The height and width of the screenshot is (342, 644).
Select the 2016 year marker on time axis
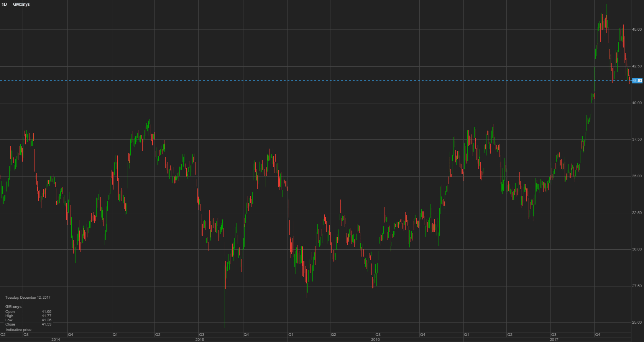click(375, 340)
